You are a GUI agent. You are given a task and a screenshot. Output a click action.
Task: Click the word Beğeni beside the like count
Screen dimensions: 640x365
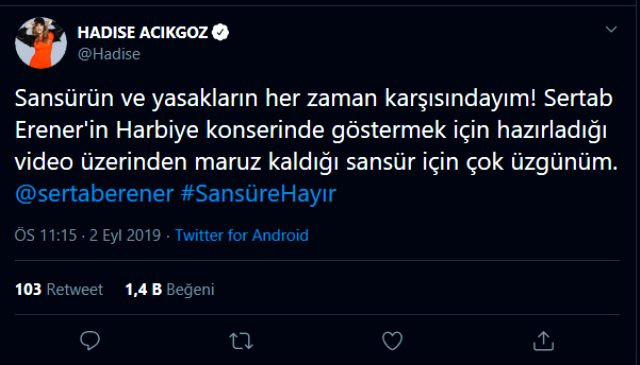pos(190,290)
